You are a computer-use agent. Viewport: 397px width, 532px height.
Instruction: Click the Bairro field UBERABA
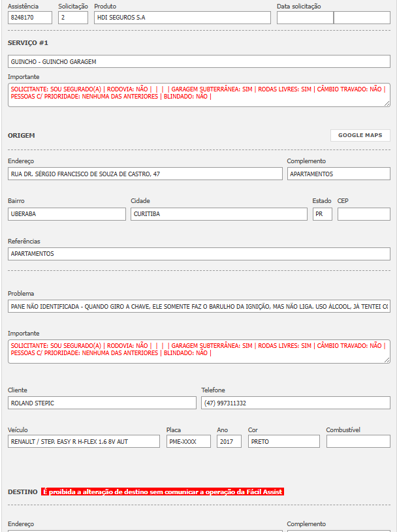[67, 214]
